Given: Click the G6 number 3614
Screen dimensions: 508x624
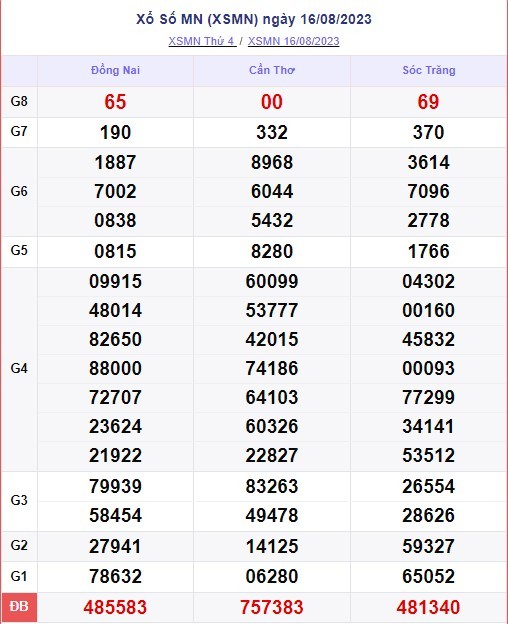Looking at the screenshot, I should (x=428, y=162).
